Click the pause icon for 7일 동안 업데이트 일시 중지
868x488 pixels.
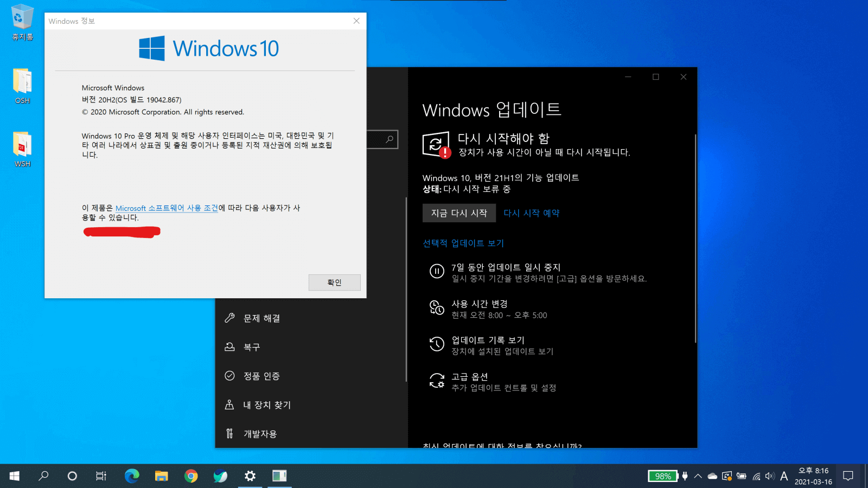(x=437, y=271)
